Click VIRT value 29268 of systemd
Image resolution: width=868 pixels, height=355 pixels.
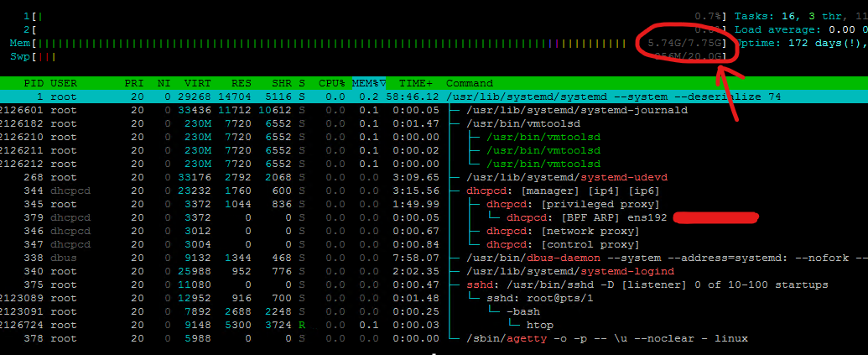point(195,97)
